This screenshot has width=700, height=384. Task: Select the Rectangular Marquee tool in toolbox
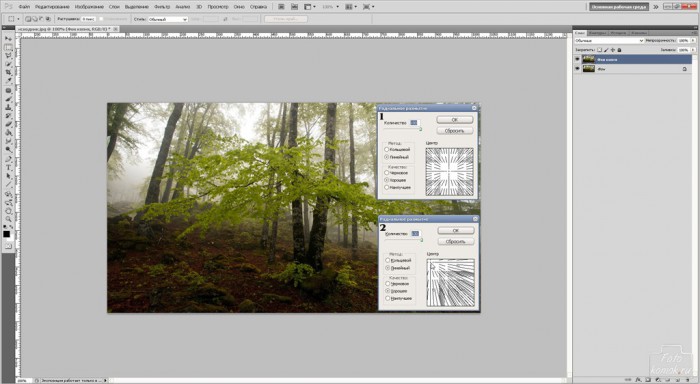coord(9,47)
